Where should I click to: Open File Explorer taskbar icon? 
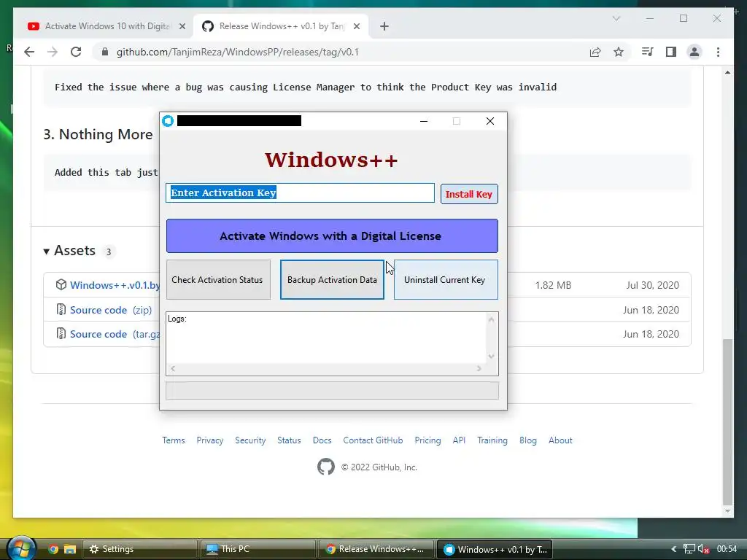[x=70, y=549]
